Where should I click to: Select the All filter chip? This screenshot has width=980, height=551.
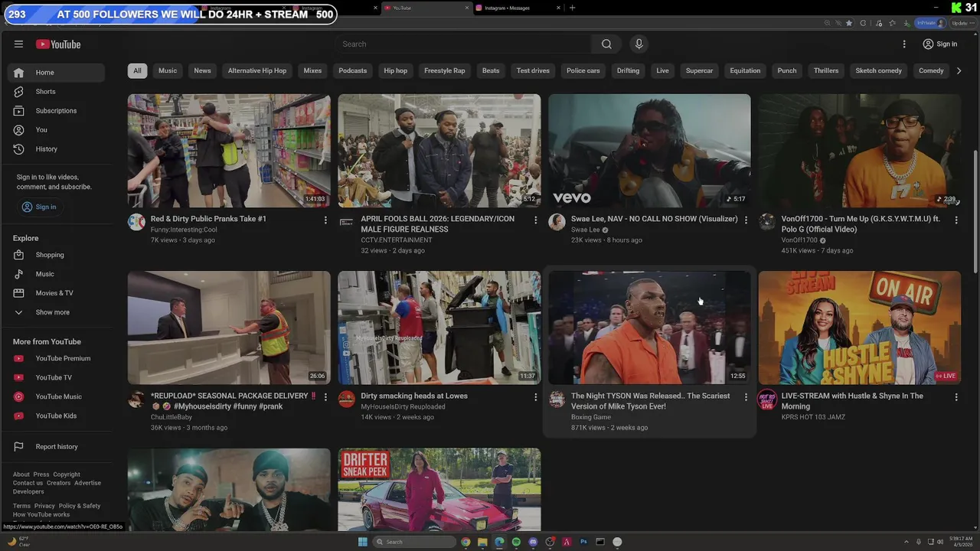click(137, 70)
